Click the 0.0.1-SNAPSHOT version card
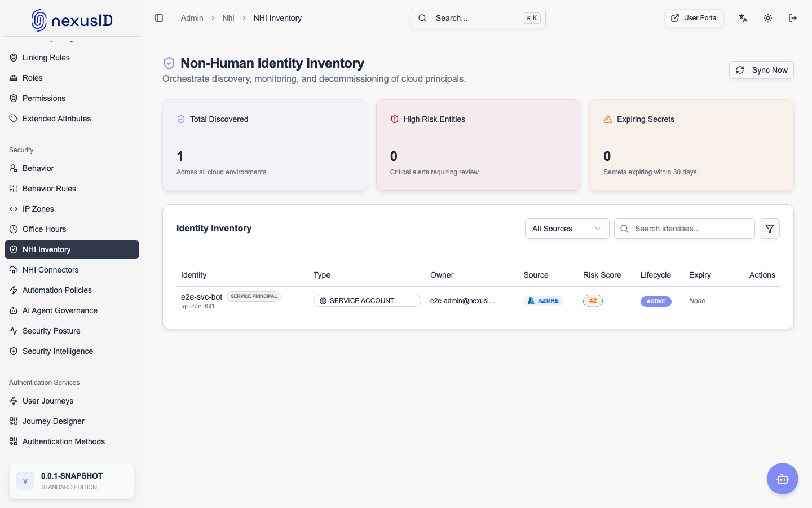The width and height of the screenshot is (812, 508). pos(72,481)
